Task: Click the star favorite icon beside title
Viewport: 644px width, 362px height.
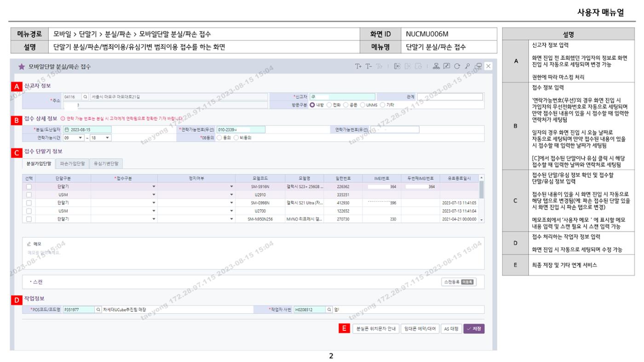Action: click(21, 67)
